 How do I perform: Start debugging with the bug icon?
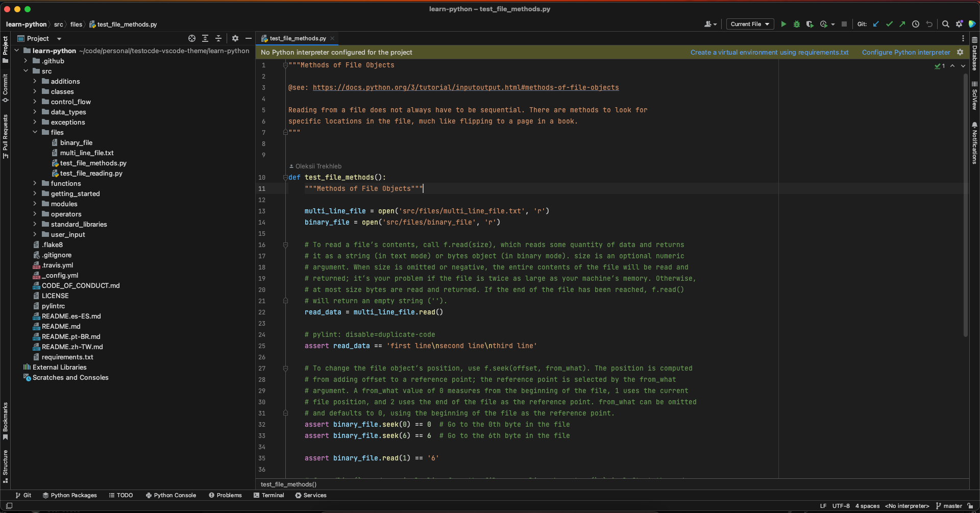point(797,24)
